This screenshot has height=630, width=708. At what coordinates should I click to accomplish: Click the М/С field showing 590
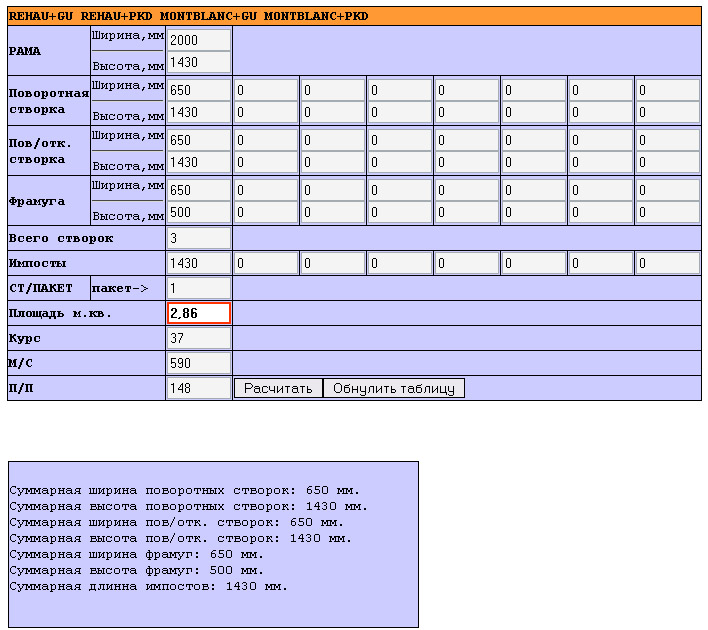pos(198,363)
